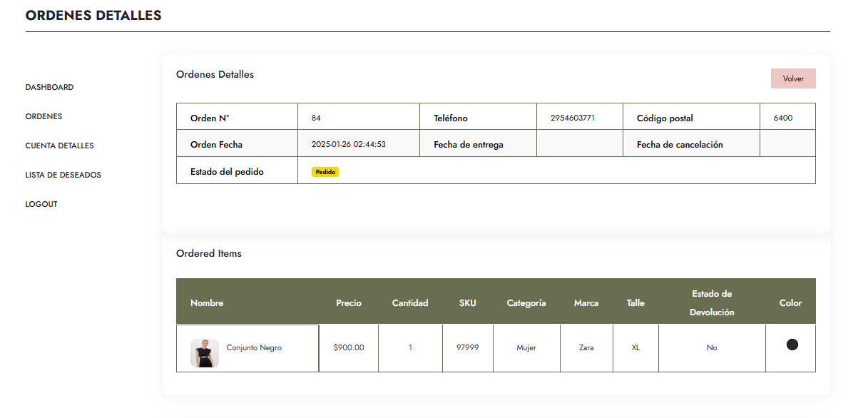This screenshot has width=868, height=418.
Task: Click the Zara brand cell
Action: tap(586, 348)
